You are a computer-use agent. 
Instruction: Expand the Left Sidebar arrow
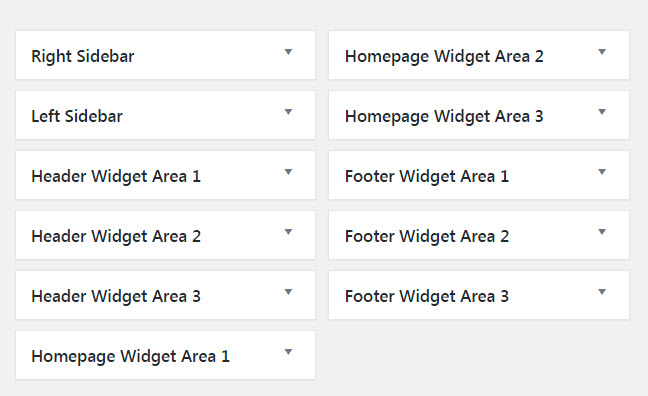pyautogui.click(x=288, y=112)
